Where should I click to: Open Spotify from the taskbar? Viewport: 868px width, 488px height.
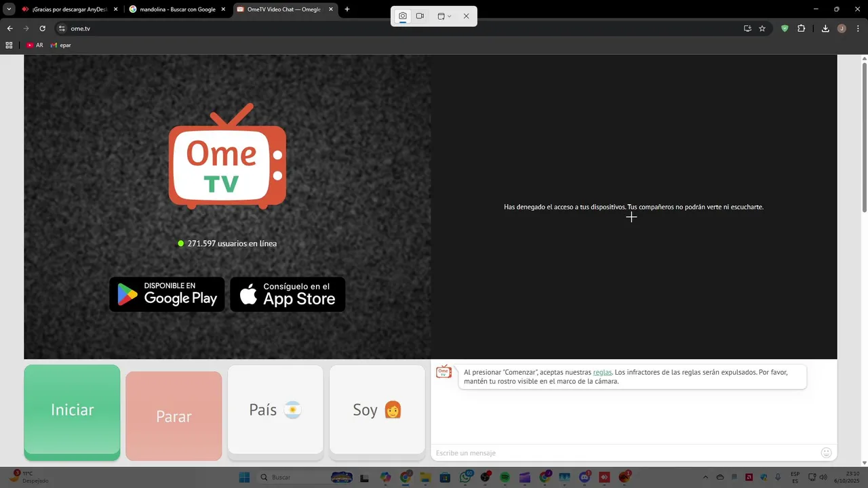click(505, 477)
